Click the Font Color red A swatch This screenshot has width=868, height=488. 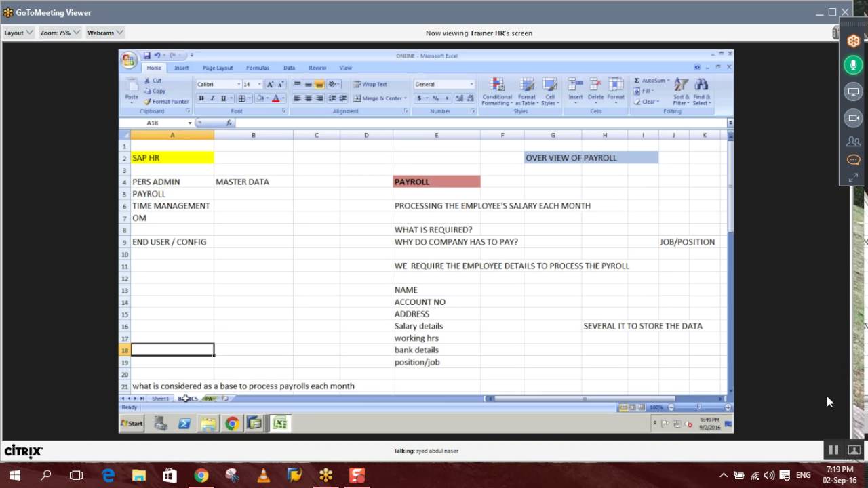[275, 98]
